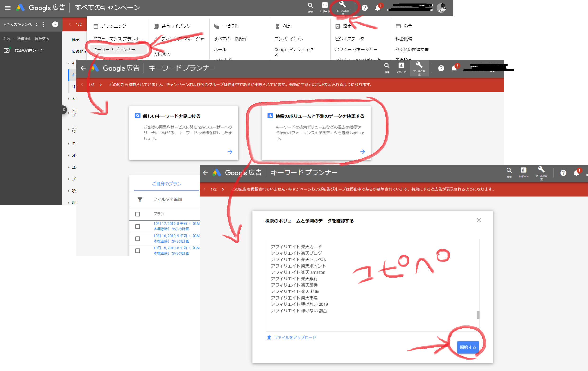Open パフォーマンス プランナー menu item
Screen dimensions: 588x371
pos(118,39)
